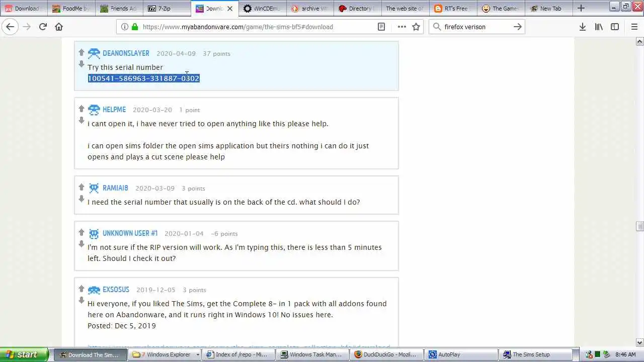Click the 'Try this serial number' text

[x=125, y=67]
